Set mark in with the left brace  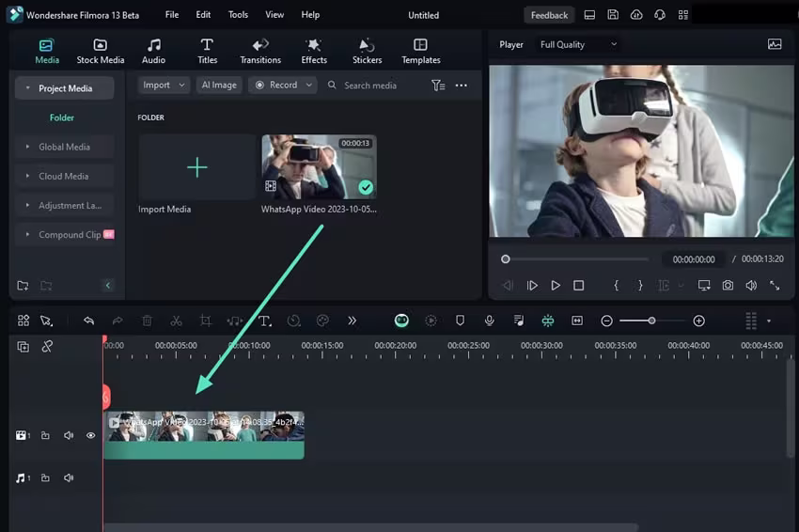coord(616,286)
